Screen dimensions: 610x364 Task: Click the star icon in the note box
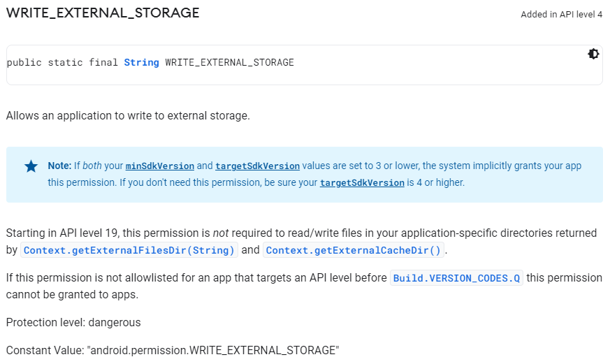point(31,166)
